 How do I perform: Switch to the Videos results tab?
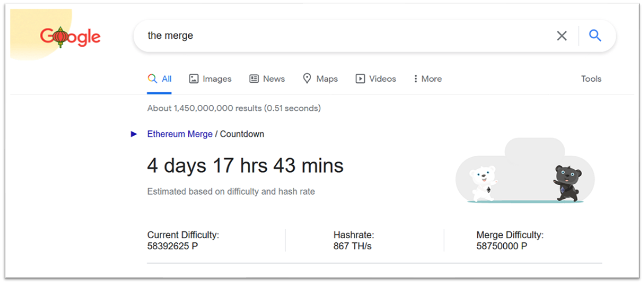376,78
